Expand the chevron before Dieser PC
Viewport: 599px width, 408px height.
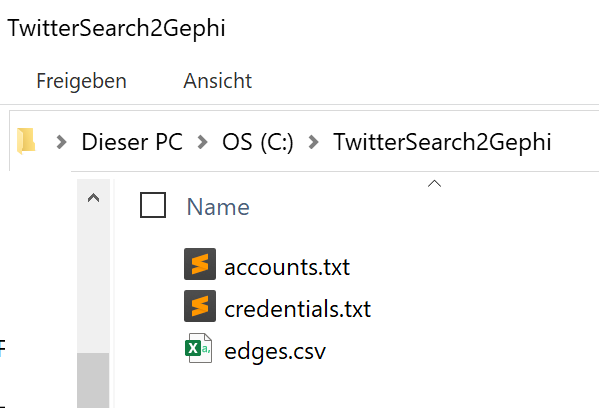click(x=61, y=142)
